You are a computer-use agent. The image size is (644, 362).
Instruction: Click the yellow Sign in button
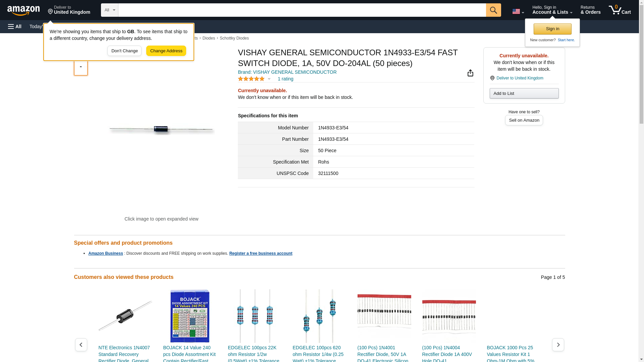[x=552, y=29]
